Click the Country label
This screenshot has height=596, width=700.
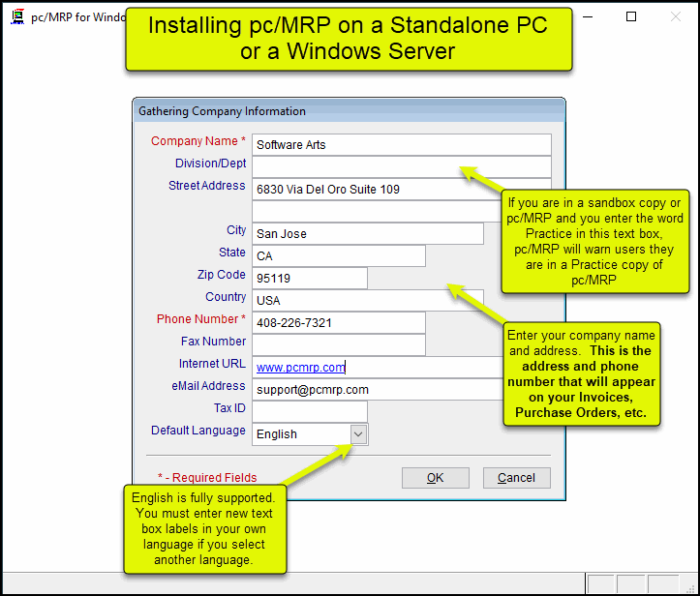coord(226,297)
